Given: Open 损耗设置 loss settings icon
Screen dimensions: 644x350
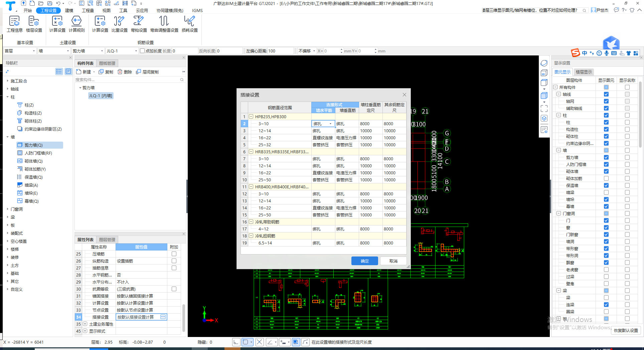Looking at the screenshot, I should tap(189, 24).
